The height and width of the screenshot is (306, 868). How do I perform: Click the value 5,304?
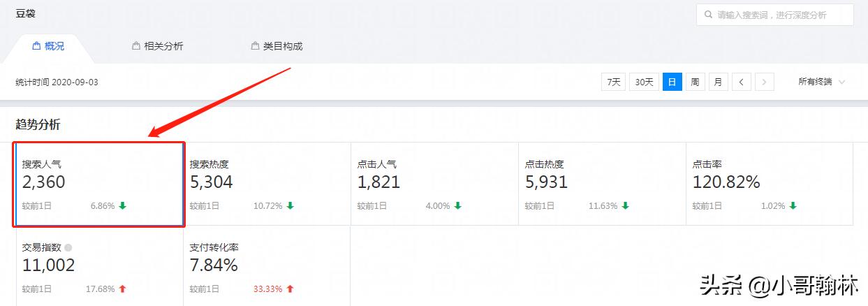pyautogui.click(x=212, y=183)
